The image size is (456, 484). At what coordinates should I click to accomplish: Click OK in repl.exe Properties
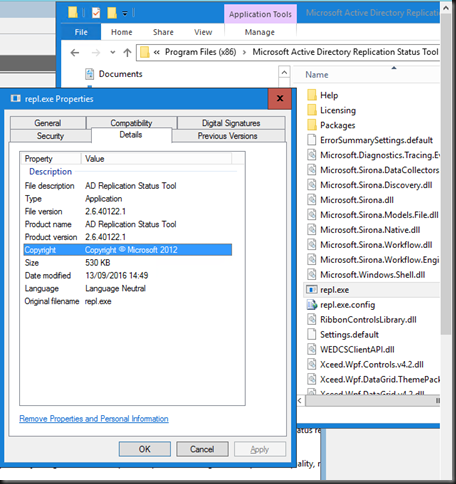tap(145, 449)
